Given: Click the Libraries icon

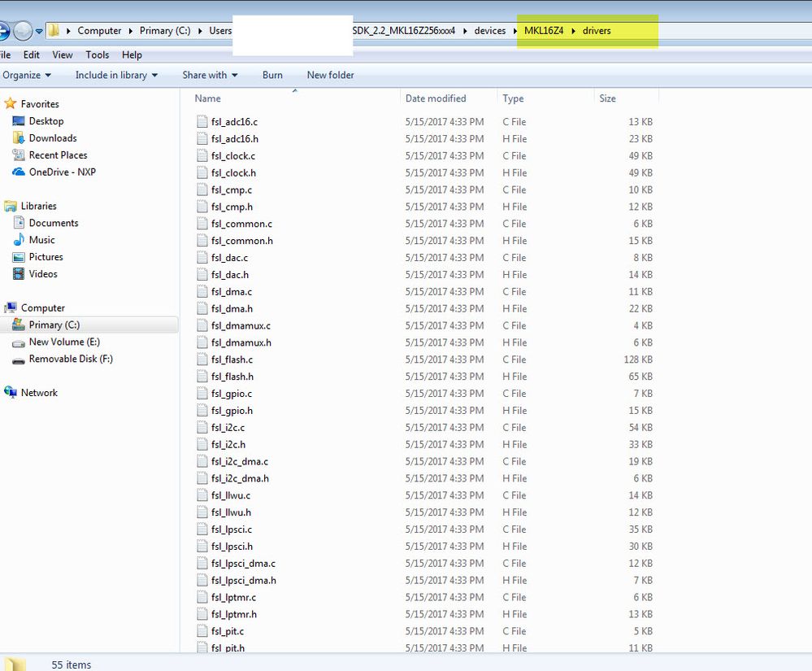Looking at the screenshot, I should (11, 207).
